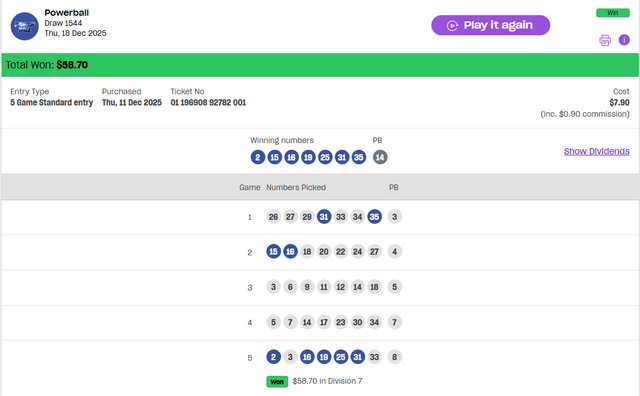The image size is (640, 396).
Task: Click ball 17 in game 4
Action: pos(324,323)
